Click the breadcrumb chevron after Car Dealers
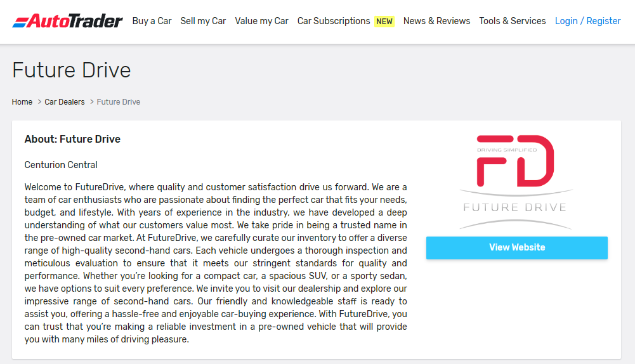Viewport: 635px width, 364px height. coord(91,102)
